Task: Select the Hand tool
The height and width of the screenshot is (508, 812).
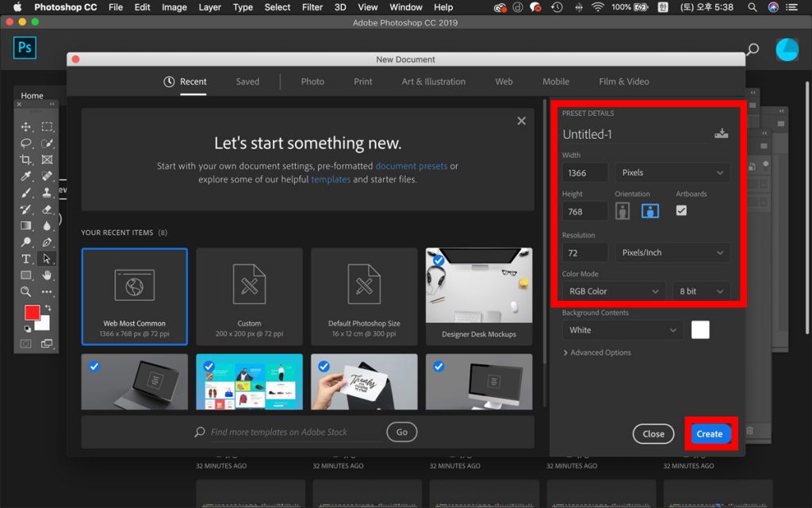Action: [47, 275]
